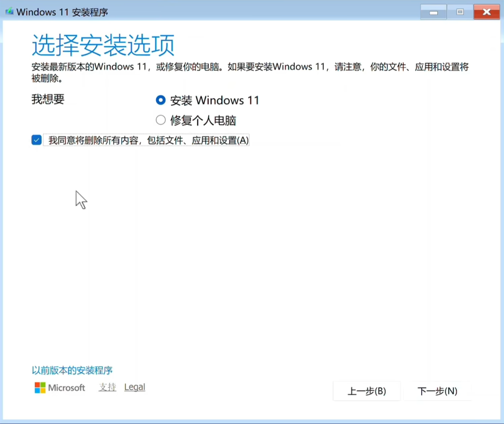Viewport: 504px width, 424px height.
Task: Select the 安装 Windows 11 radio button
Action: point(161,100)
